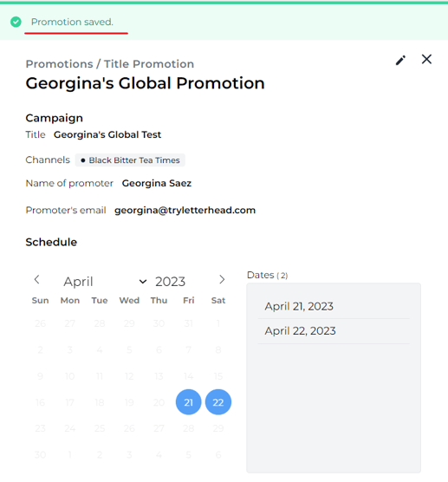This screenshot has width=448, height=482.
Task: Advance to next month with right chevron
Action: (222, 279)
